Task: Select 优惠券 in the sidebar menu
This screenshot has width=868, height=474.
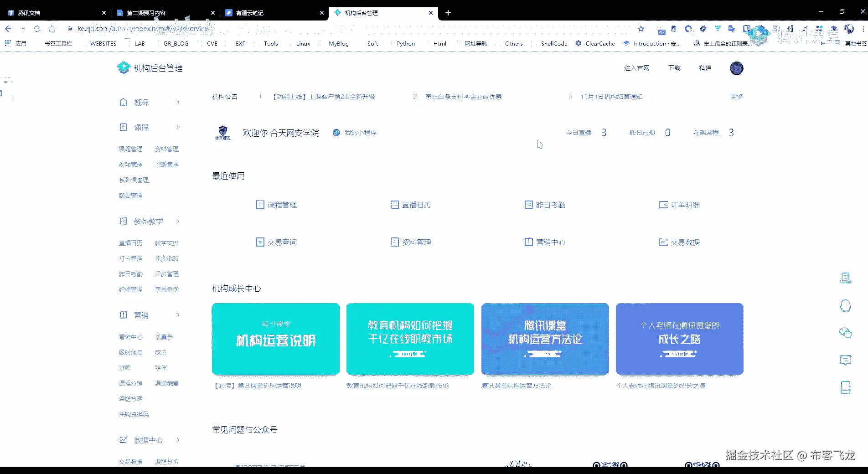Action: coord(164,337)
